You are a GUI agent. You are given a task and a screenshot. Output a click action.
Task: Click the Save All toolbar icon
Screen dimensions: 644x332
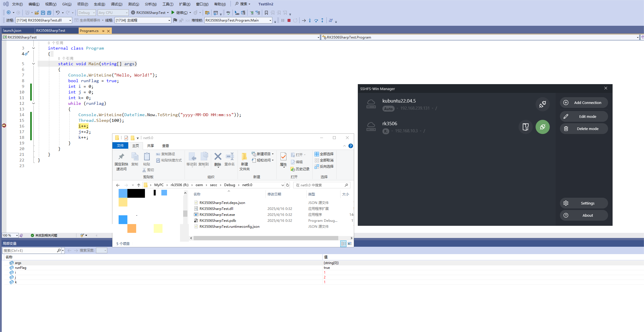[x=49, y=12]
